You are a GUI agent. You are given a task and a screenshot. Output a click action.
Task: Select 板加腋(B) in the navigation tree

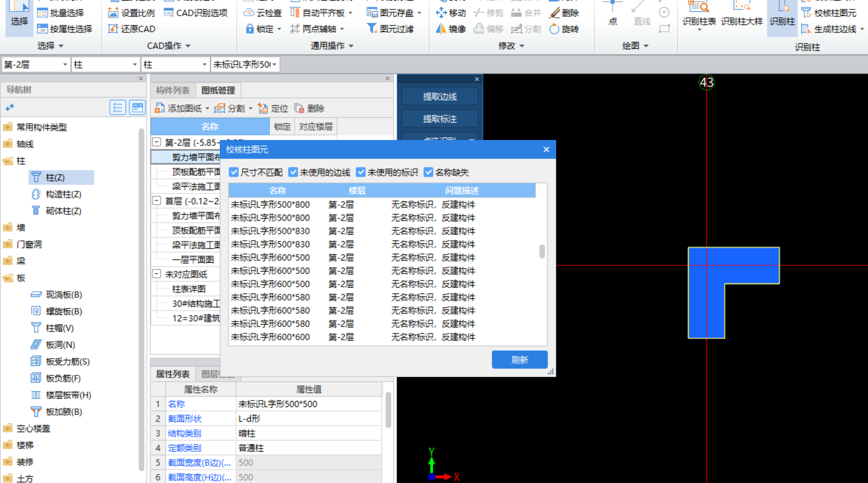pos(56,412)
